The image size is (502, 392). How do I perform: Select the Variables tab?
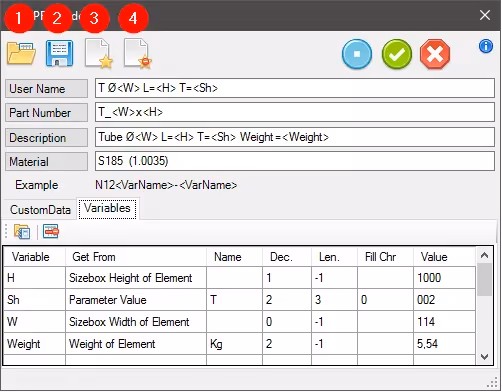(107, 208)
